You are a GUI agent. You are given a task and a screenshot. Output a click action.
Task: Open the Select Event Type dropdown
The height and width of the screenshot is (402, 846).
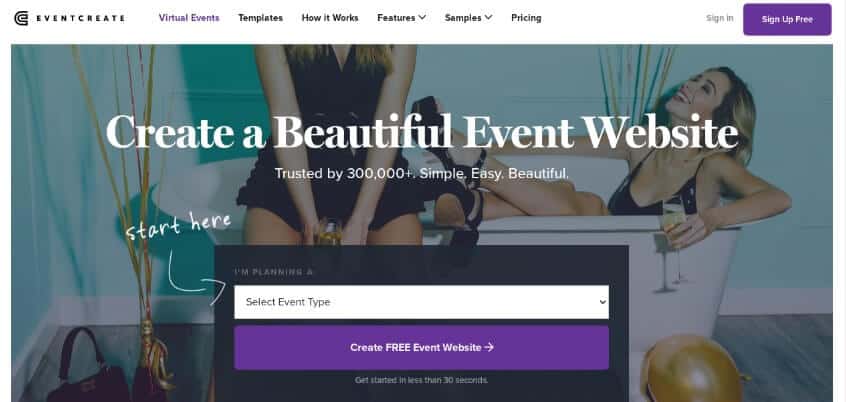click(421, 302)
